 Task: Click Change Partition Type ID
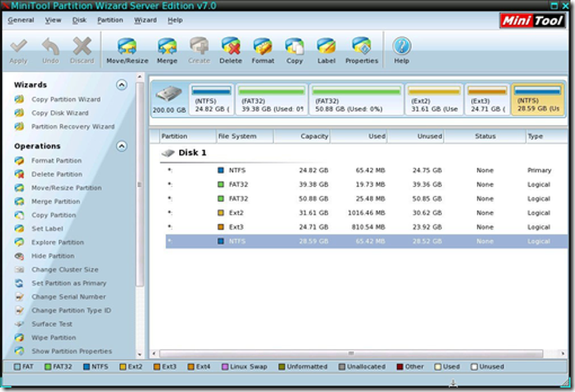71,310
